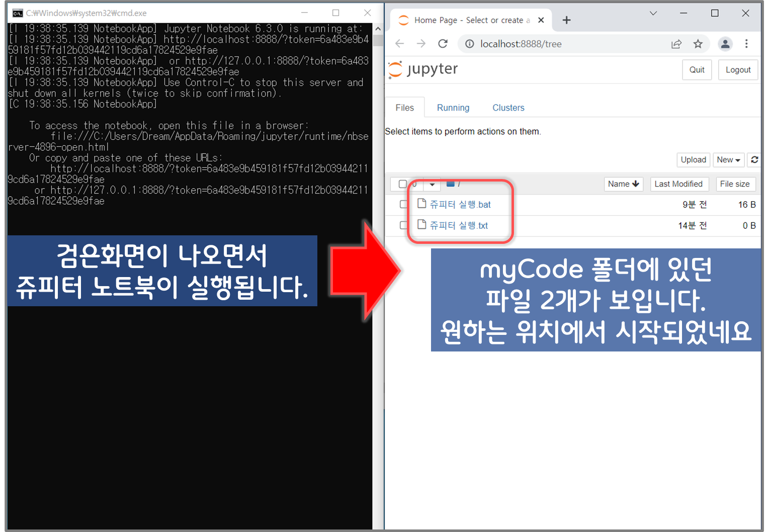The image size is (768, 532).
Task: View site information icon in address bar
Action: click(469, 44)
